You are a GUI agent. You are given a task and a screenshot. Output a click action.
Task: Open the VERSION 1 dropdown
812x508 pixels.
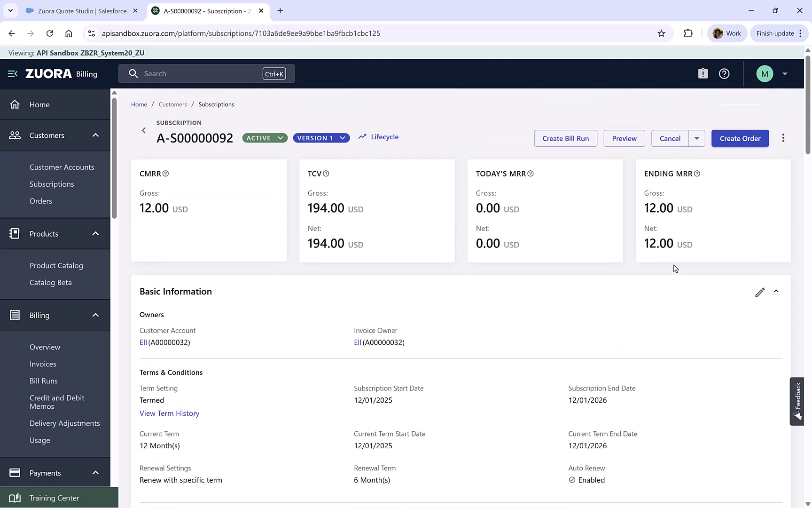click(x=343, y=138)
